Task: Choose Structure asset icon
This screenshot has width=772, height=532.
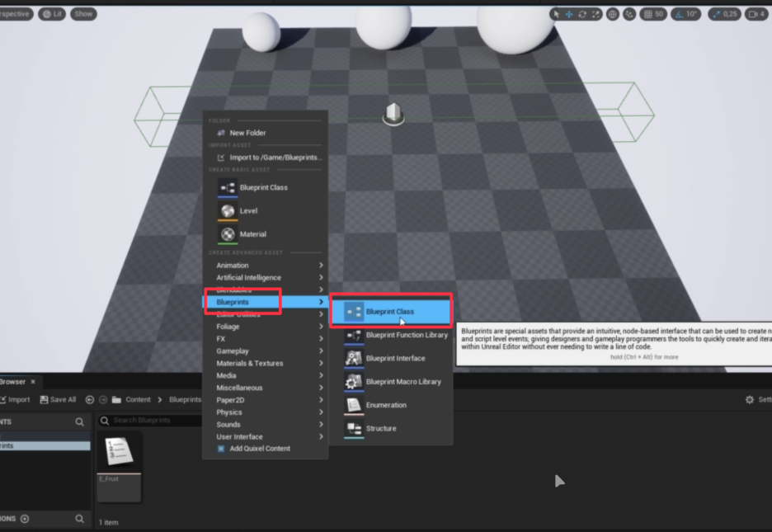Action: coord(354,429)
